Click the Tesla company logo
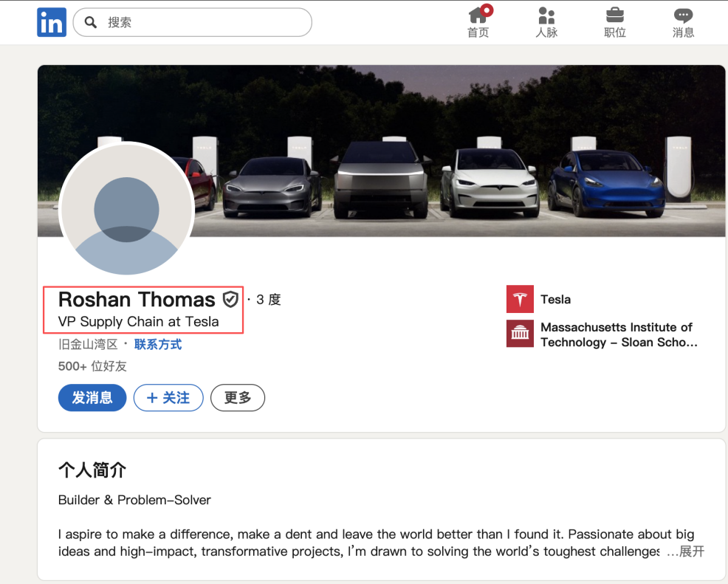The image size is (728, 584). pos(520,299)
